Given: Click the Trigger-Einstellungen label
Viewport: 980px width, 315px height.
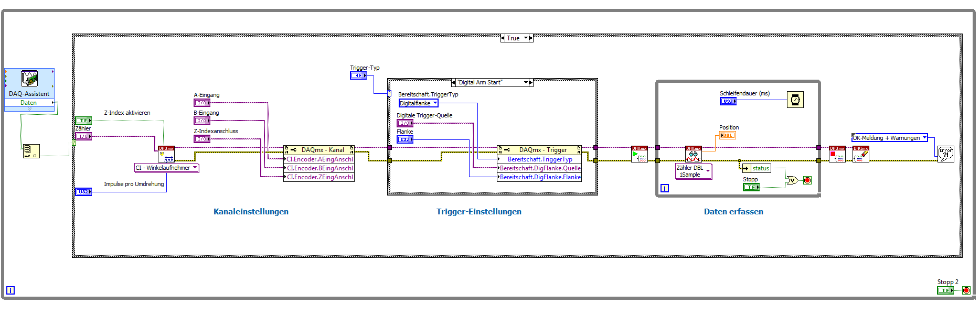Looking at the screenshot, I should tap(479, 212).
